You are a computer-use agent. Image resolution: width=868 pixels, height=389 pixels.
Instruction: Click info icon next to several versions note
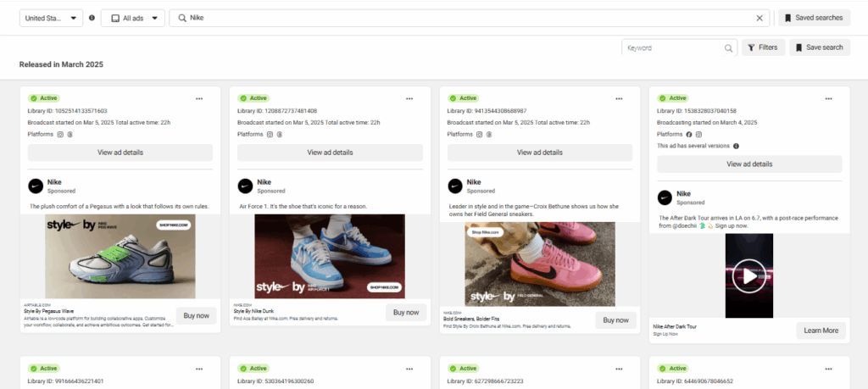[x=736, y=147]
